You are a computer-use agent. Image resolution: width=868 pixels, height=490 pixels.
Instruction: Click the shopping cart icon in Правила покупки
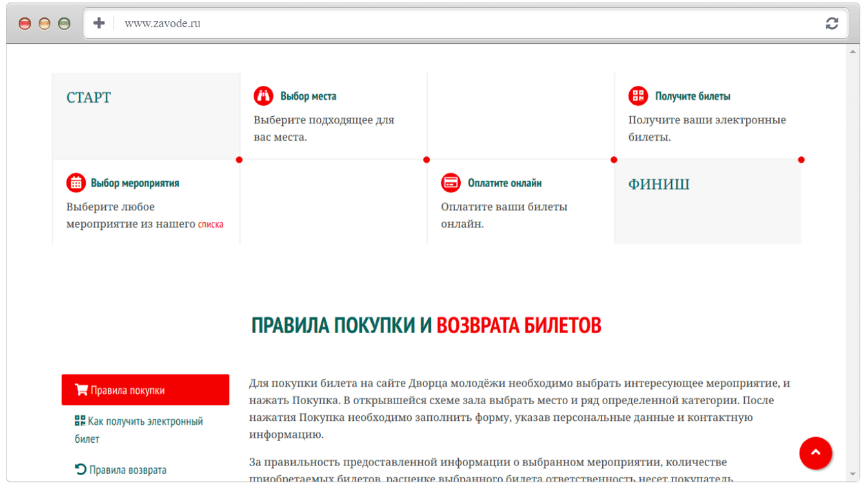81,390
